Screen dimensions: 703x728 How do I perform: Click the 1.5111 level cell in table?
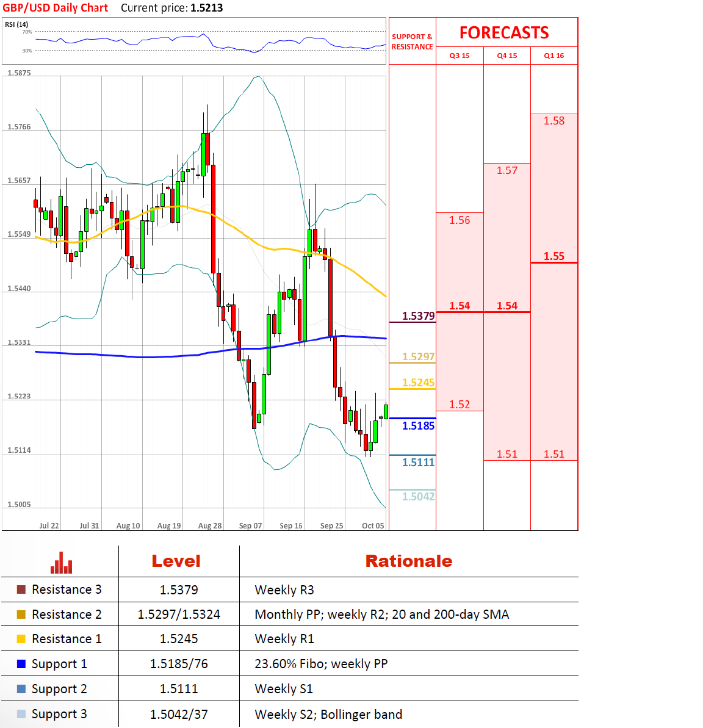tap(179, 689)
